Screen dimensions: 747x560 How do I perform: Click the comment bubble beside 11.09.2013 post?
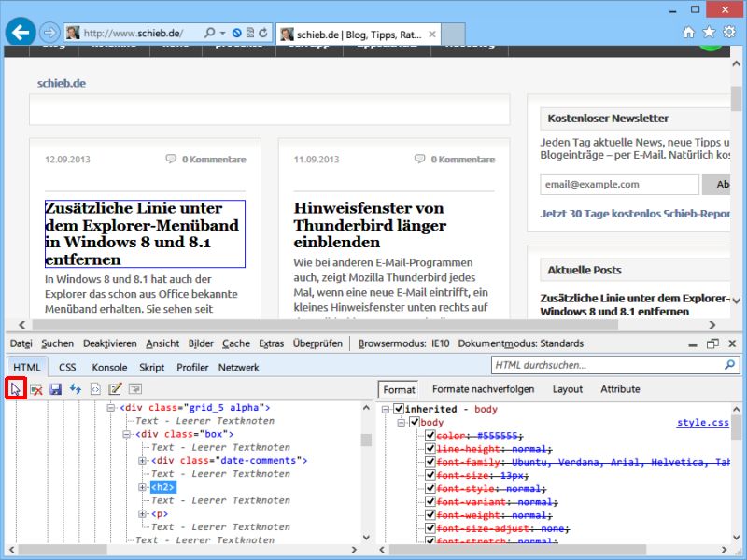tap(419, 159)
